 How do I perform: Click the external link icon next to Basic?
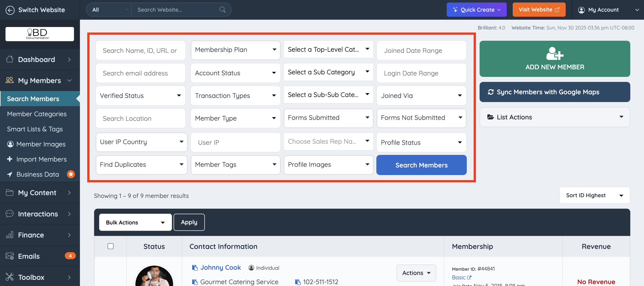(469, 278)
